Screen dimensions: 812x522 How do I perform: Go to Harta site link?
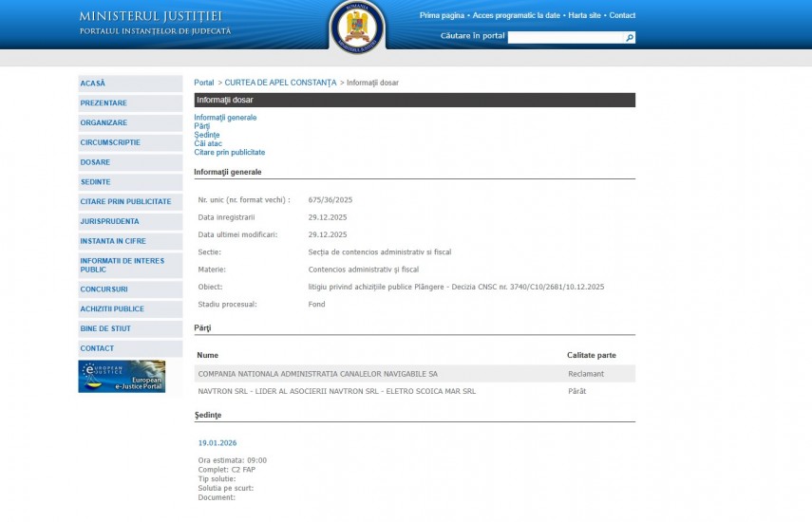click(584, 15)
